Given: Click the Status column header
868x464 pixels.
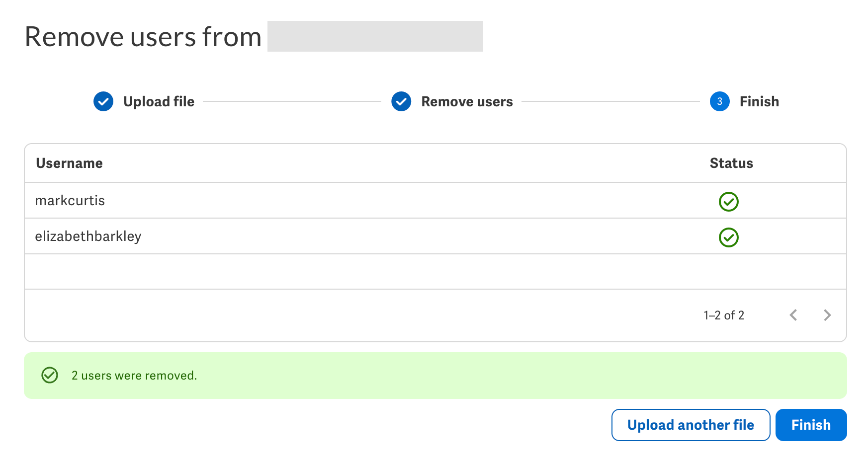Looking at the screenshot, I should pos(731,163).
